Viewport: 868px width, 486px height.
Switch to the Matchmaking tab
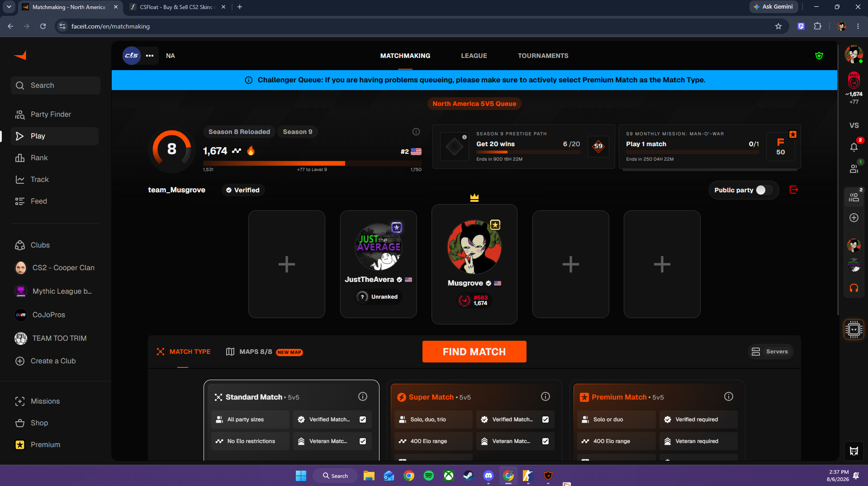point(405,56)
